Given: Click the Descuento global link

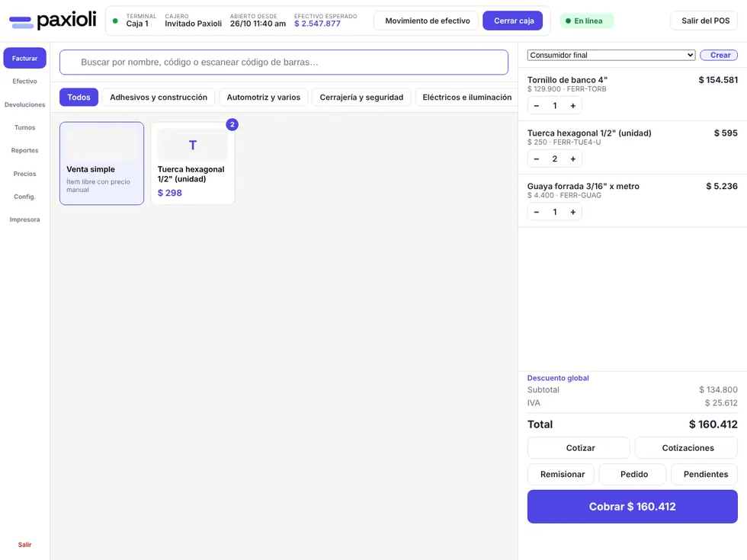Looking at the screenshot, I should coord(558,378).
